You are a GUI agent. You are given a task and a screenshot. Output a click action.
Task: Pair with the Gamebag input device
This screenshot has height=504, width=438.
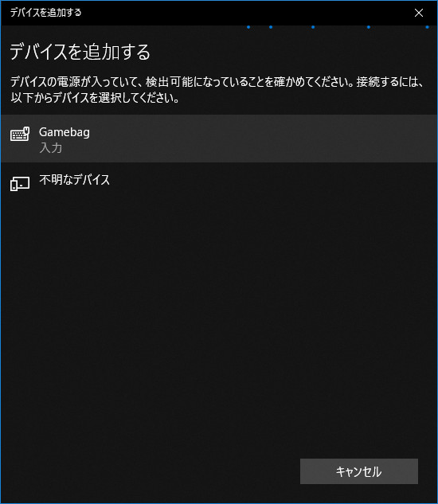pos(219,139)
